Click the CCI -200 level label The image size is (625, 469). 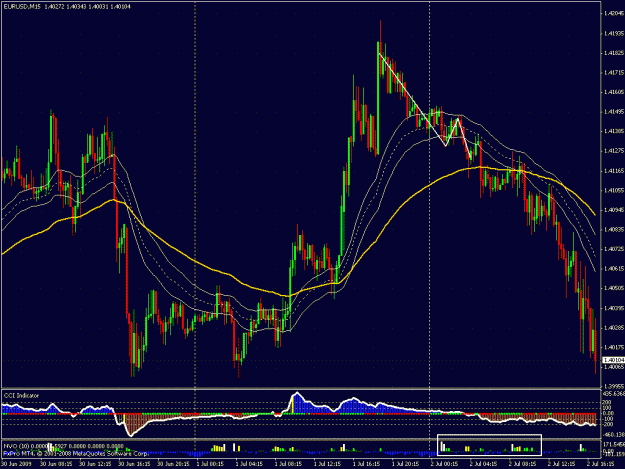pos(608,424)
